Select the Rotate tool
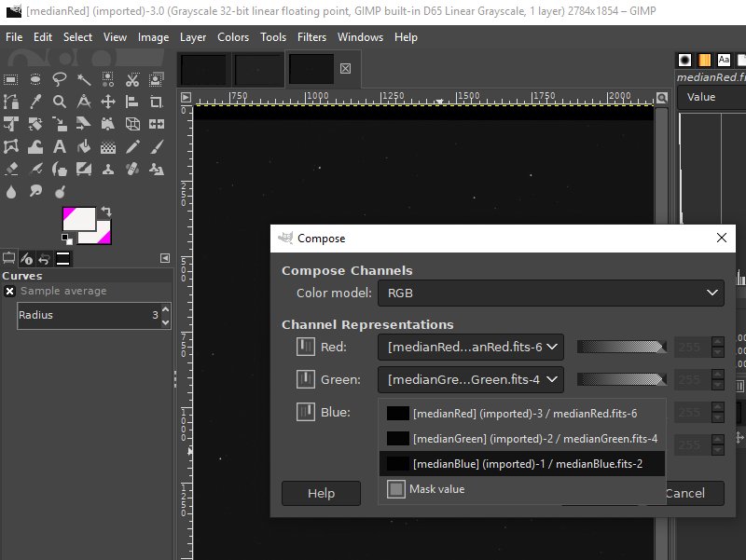This screenshot has width=746, height=560. click(x=35, y=124)
